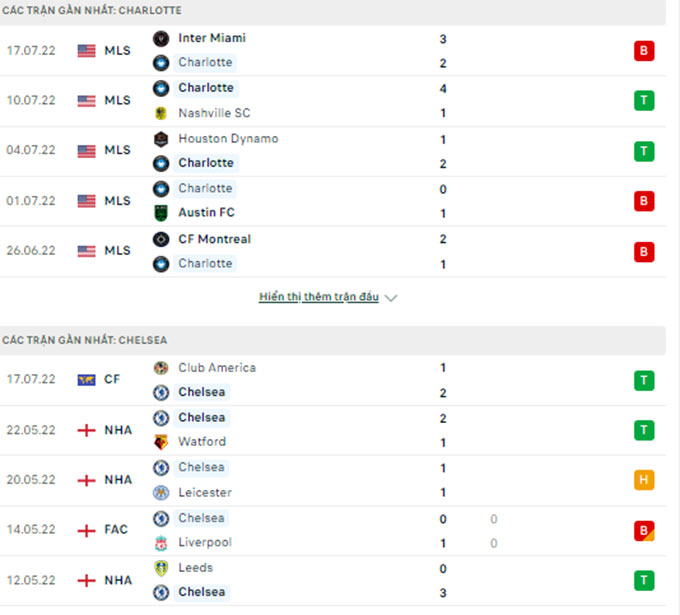This screenshot has width=680, height=615.
Task: Open the 12.05.22 Leeds vs Chelsea match row
Action: 333,580
